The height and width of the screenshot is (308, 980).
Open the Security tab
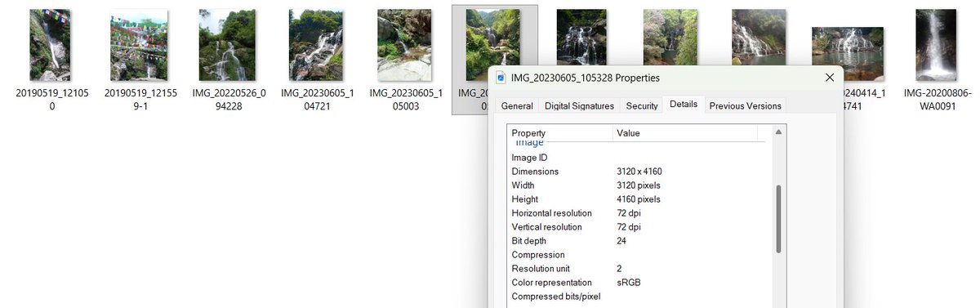click(x=642, y=106)
